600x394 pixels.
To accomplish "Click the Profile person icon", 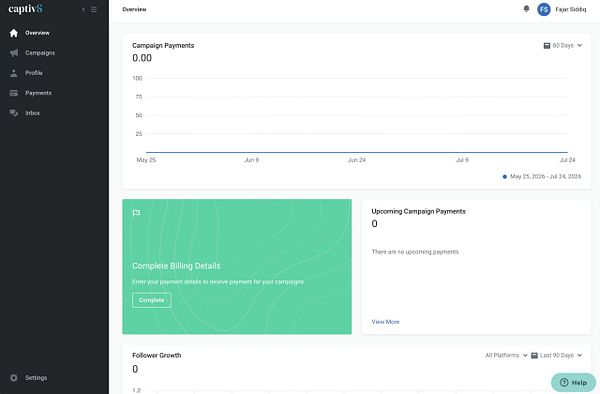I will point(14,73).
